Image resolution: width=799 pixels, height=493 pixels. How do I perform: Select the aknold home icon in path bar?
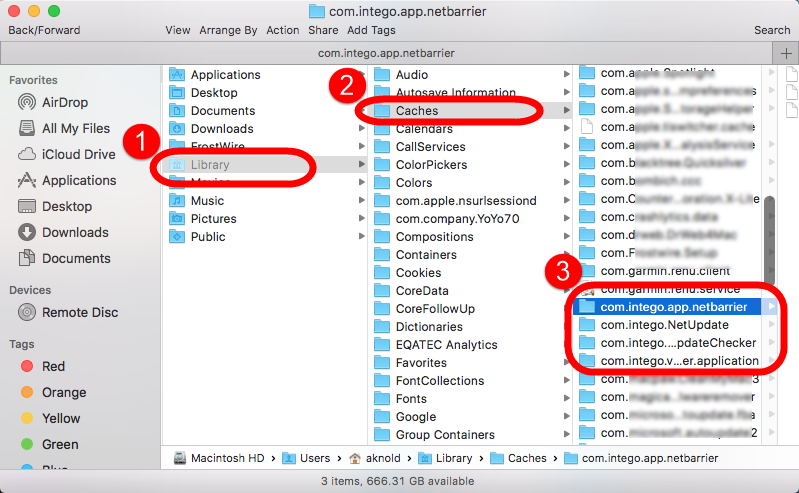(x=354, y=458)
